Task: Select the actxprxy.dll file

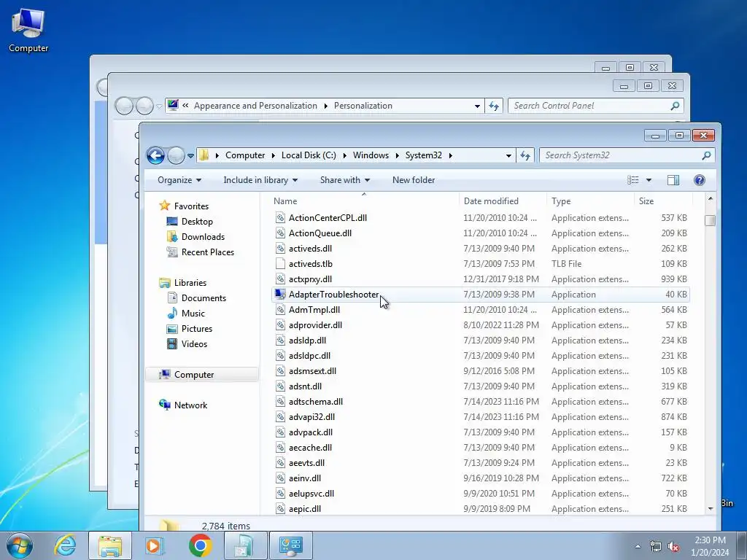Action: [x=310, y=279]
